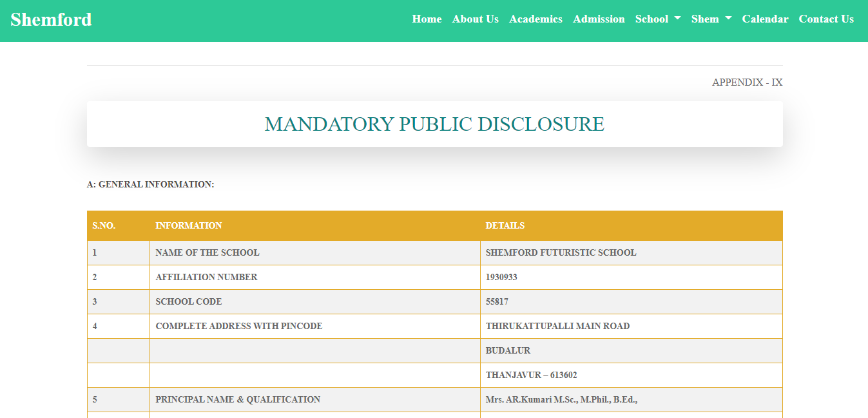Image resolution: width=868 pixels, height=418 pixels.
Task: Click the Shemford site logo
Action: click(51, 19)
